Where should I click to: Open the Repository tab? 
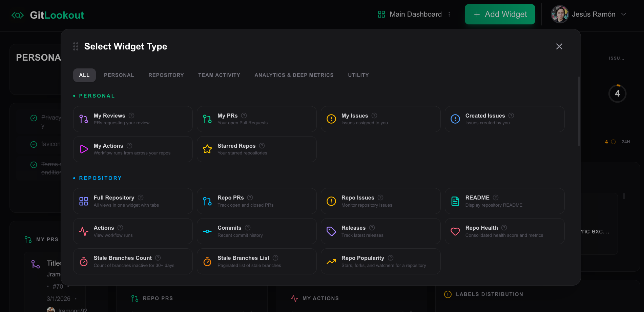pos(166,75)
